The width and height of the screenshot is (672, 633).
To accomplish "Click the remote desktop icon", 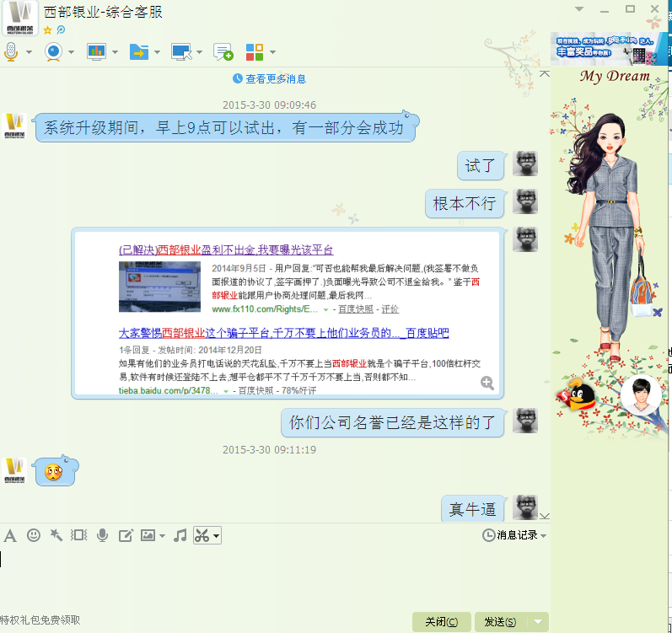I will (182, 51).
